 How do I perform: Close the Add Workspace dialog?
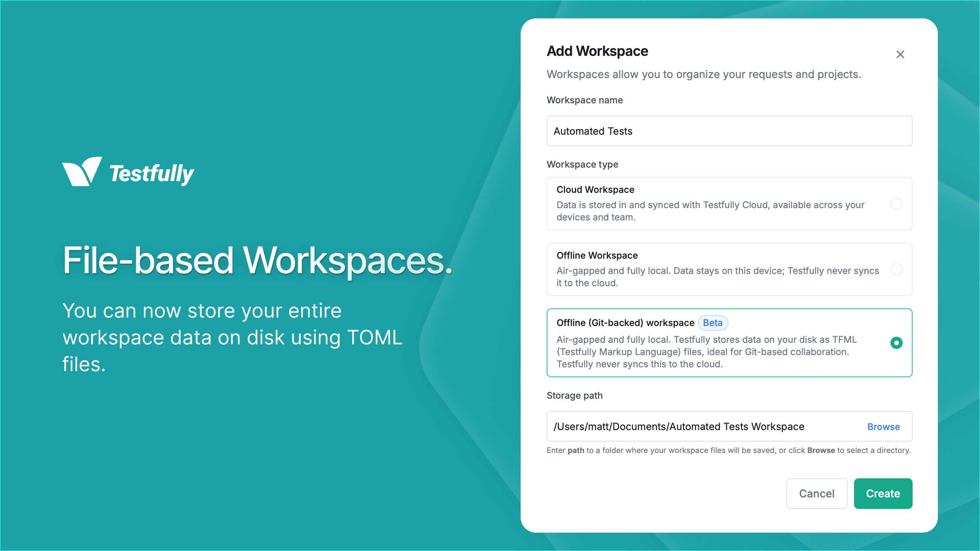(x=900, y=54)
